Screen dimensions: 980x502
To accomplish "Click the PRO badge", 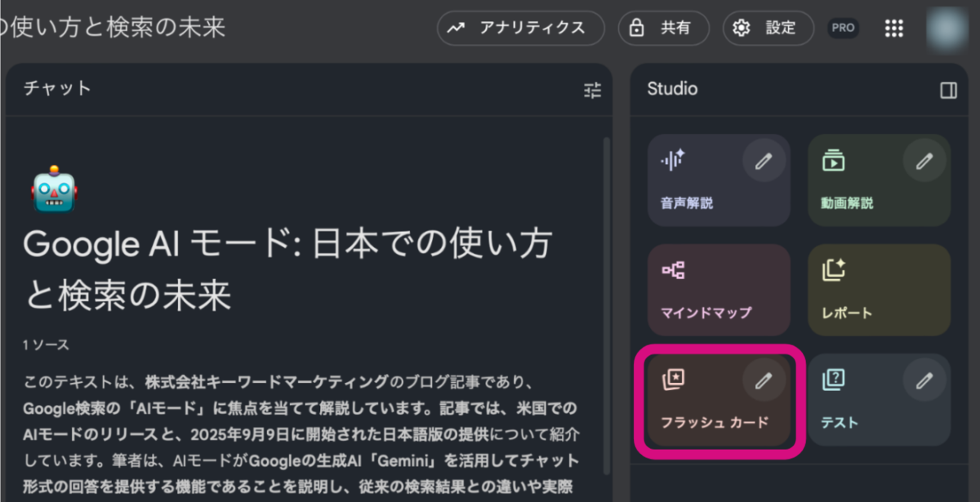I will tap(843, 28).
